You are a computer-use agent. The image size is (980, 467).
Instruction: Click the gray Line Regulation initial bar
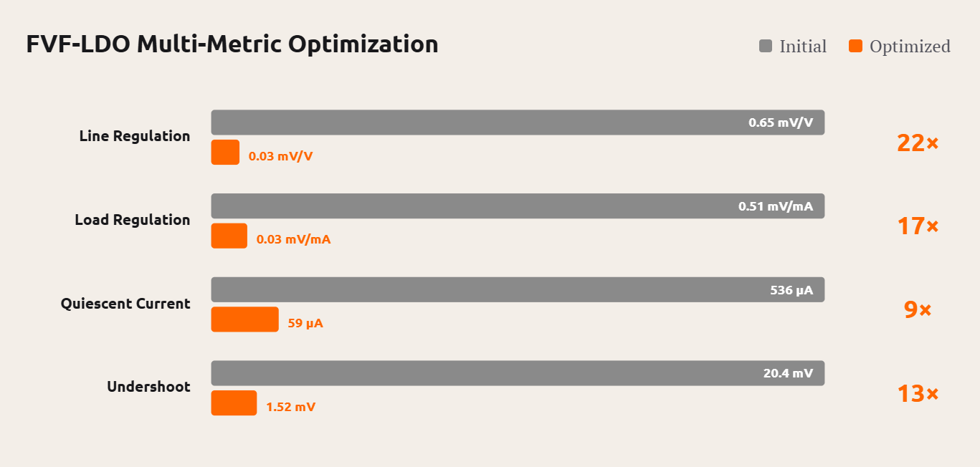coord(518,122)
